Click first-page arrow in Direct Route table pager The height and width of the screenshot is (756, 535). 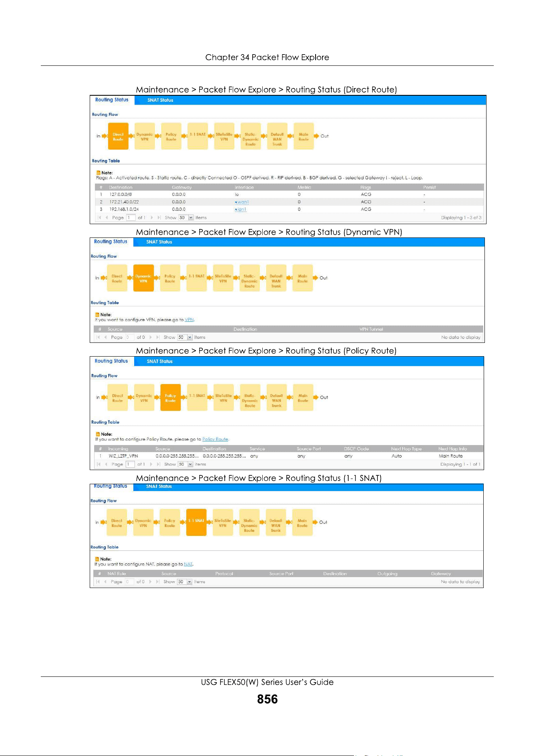pyautogui.click(x=99, y=218)
